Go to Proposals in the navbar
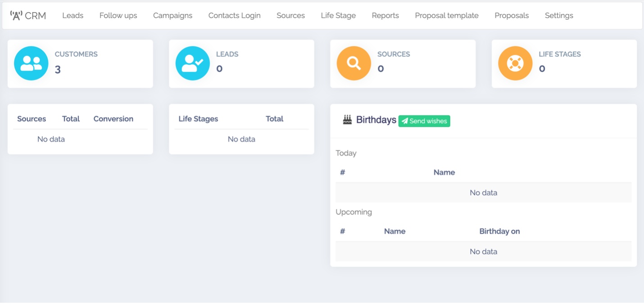 click(x=512, y=16)
